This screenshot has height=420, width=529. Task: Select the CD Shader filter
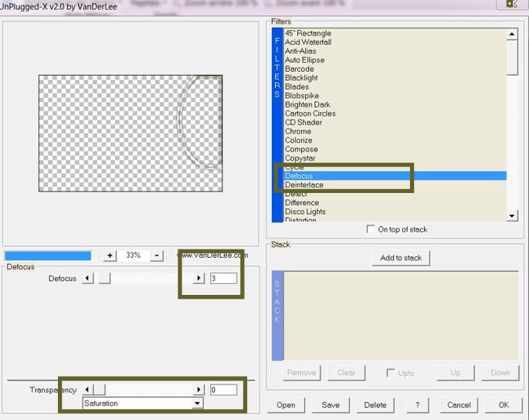tap(303, 123)
